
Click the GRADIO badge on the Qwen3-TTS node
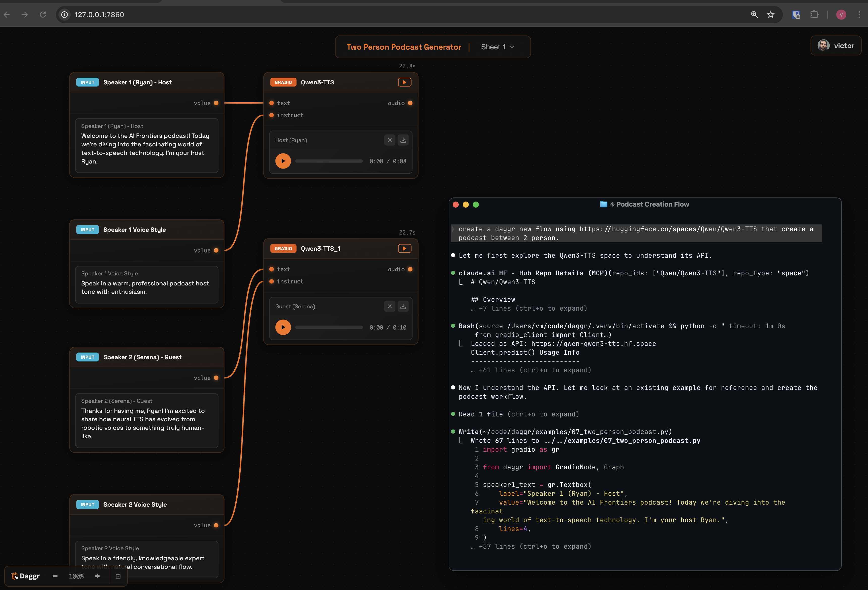click(283, 82)
